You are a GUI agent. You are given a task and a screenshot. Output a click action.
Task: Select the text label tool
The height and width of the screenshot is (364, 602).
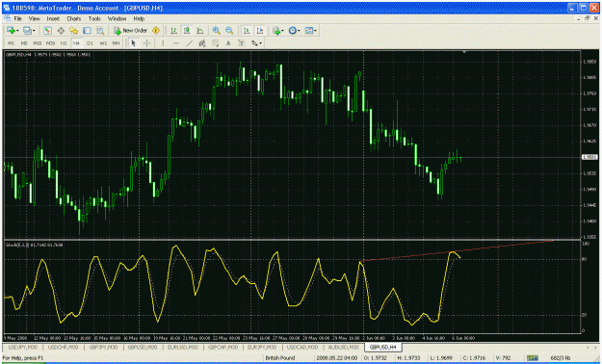tap(241, 43)
